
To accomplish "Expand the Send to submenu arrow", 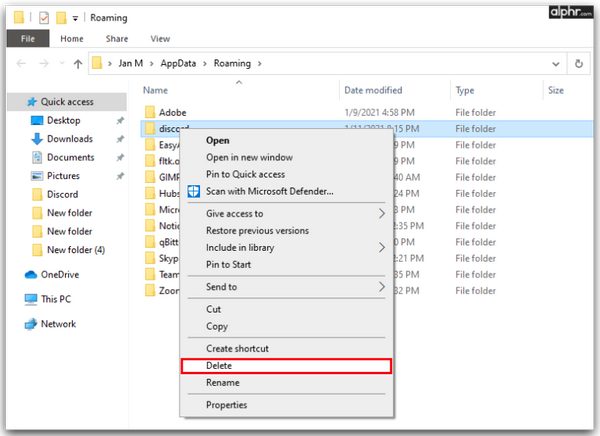I will pyautogui.click(x=382, y=287).
